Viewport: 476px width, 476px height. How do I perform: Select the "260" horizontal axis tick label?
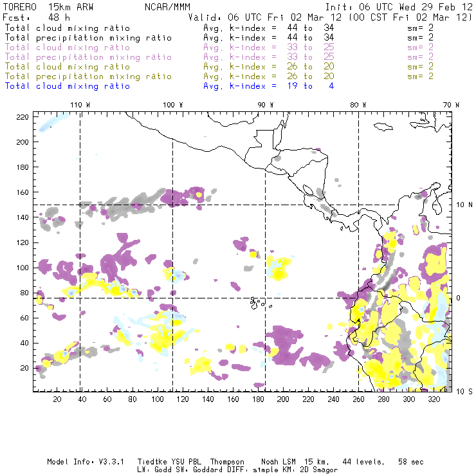click(358, 399)
